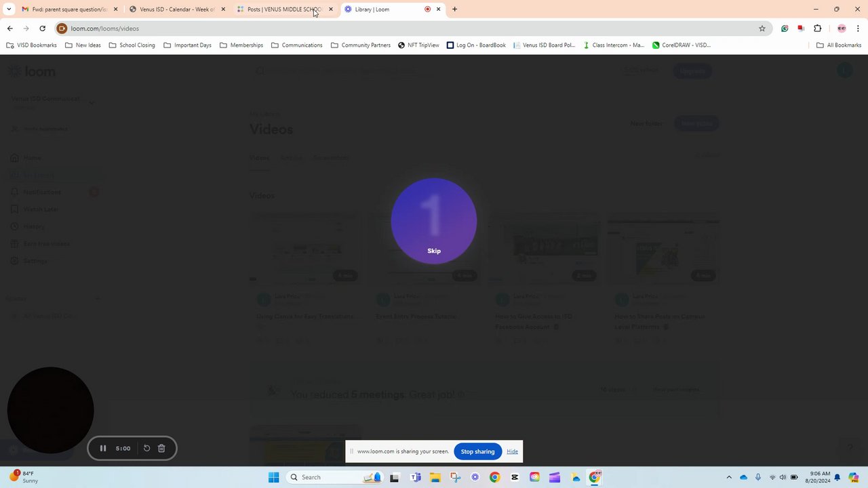This screenshot has width=868, height=488.
Task: Open the first Chrome icon in taskbar
Action: click(494, 477)
